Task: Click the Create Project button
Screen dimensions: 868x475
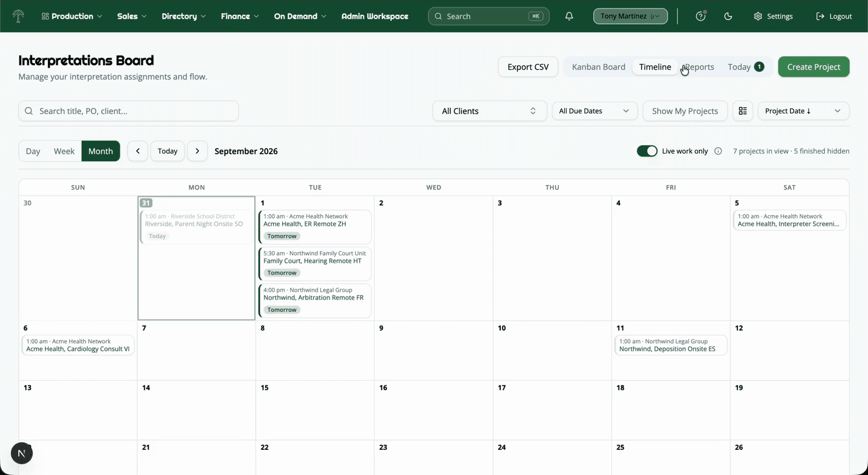Action: pos(814,67)
